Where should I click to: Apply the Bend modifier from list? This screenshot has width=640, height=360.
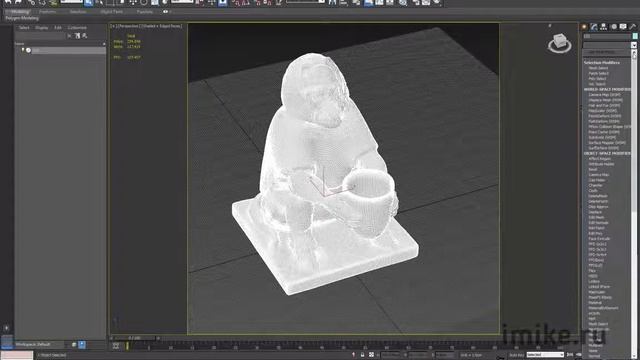tap(592, 169)
